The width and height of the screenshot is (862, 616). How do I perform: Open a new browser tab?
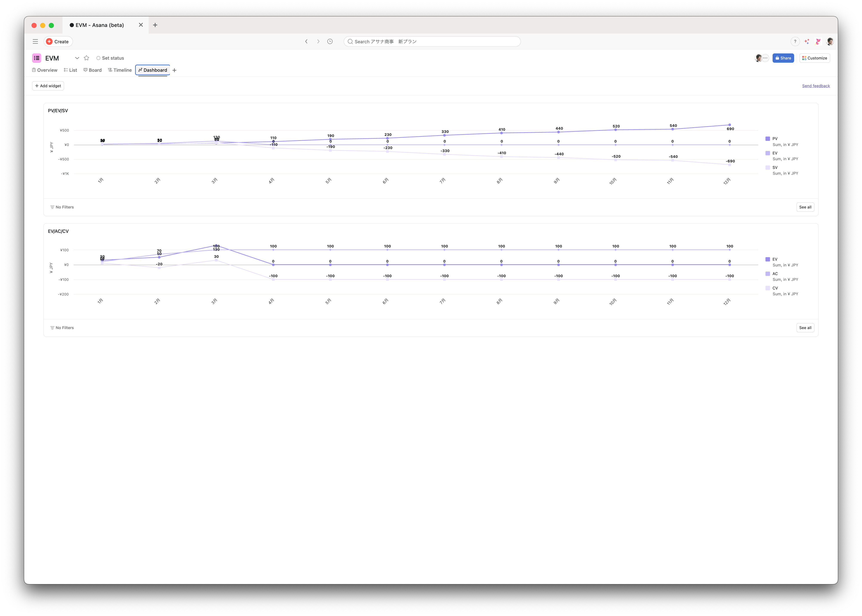(155, 25)
